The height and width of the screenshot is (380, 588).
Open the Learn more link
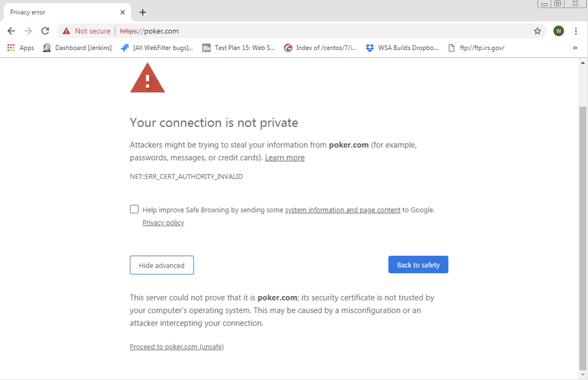[285, 158]
